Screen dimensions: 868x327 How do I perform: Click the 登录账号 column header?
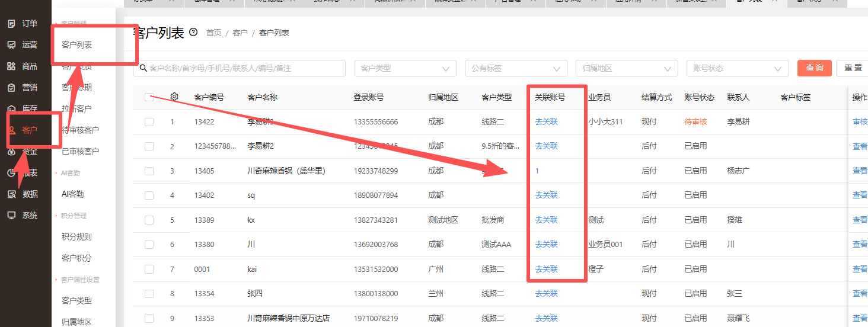pyautogui.click(x=369, y=97)
